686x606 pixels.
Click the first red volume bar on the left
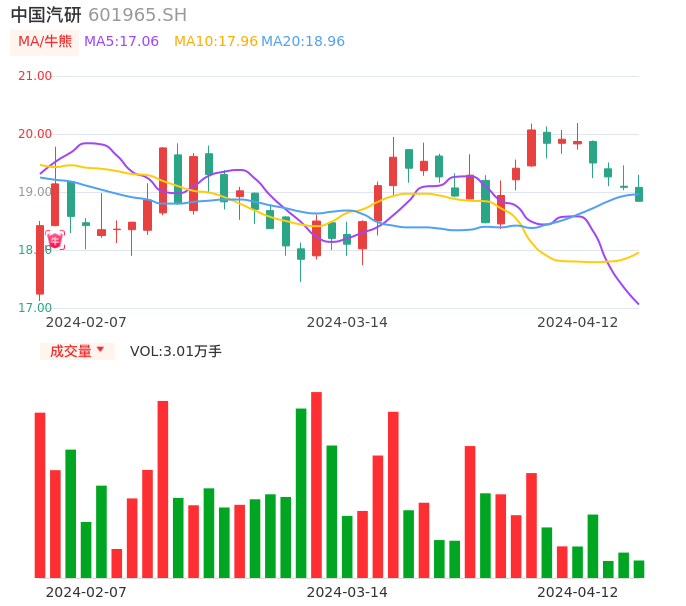point(40,495)
